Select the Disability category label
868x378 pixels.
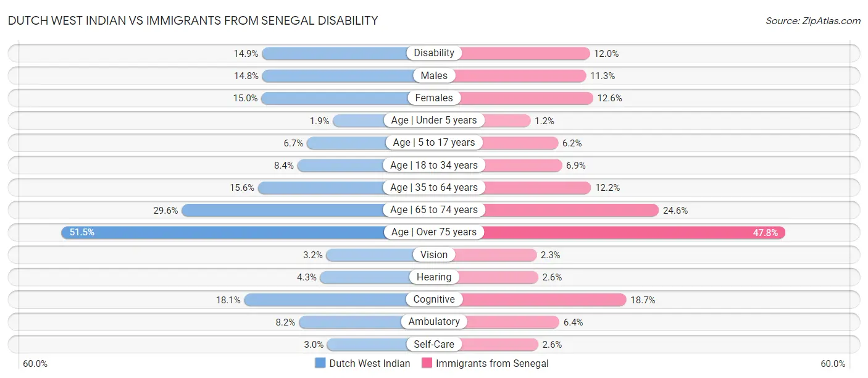pyautogui.click(x=434, y=53)
